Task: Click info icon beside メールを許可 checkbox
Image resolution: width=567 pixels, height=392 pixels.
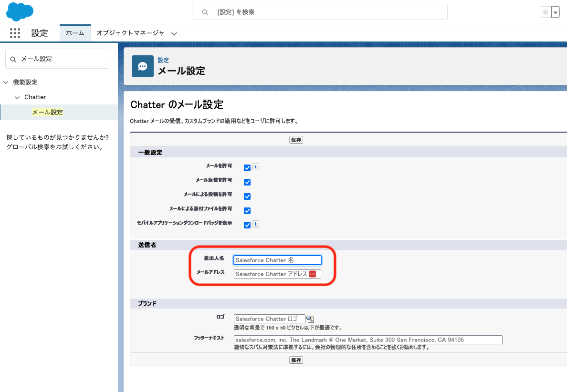Action: click(x=255, y=167)
